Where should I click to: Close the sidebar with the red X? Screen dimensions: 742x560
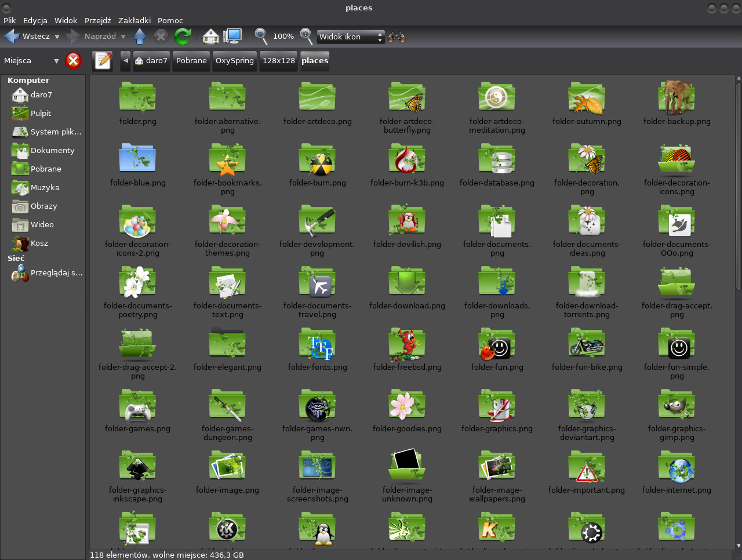[73, 61]
